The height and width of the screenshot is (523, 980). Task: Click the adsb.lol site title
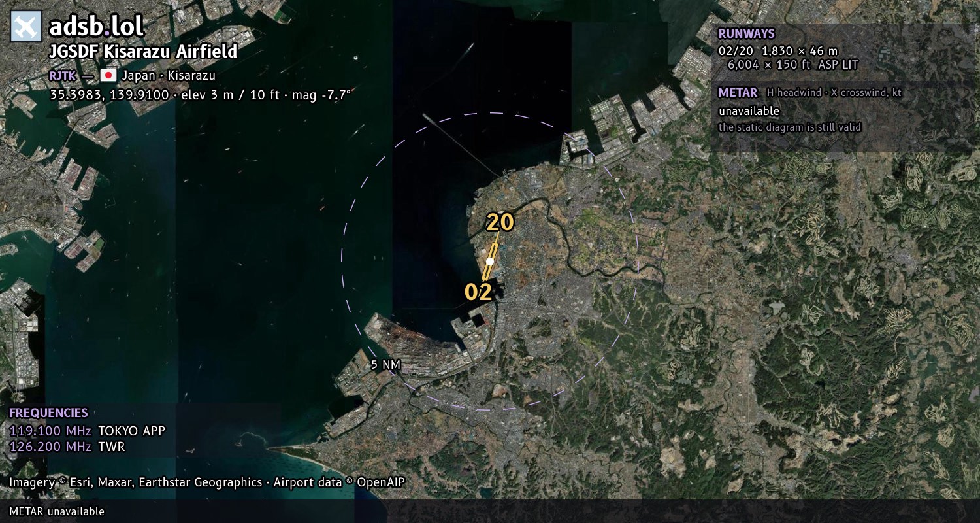coord(96,26)
